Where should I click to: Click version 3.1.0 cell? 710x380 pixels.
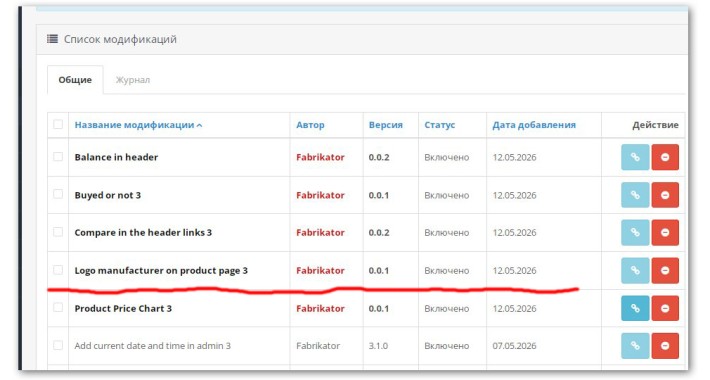click(378, 346)
